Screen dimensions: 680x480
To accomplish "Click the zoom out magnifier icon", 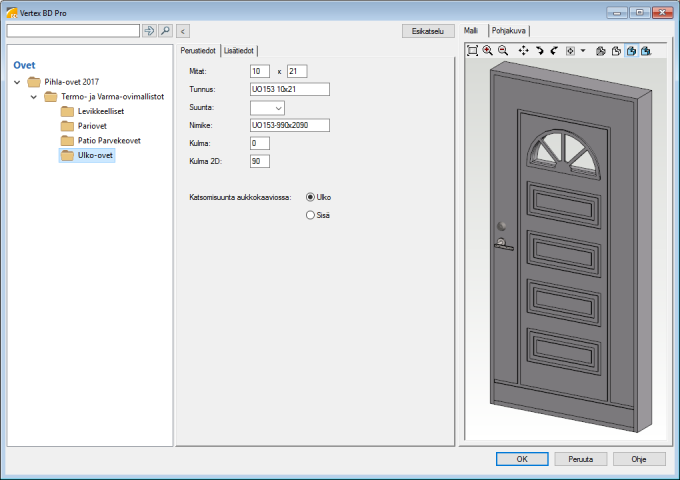I will (x=503, y=50).
